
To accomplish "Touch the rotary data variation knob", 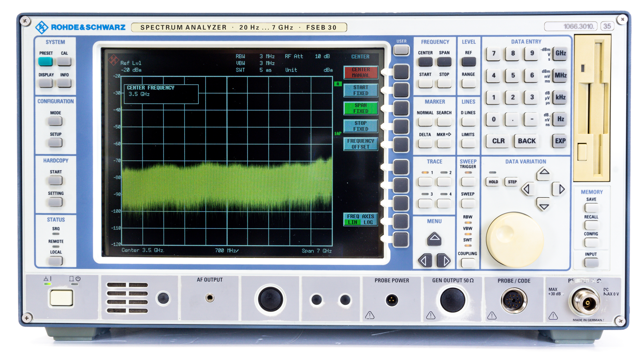I will 515,239.
